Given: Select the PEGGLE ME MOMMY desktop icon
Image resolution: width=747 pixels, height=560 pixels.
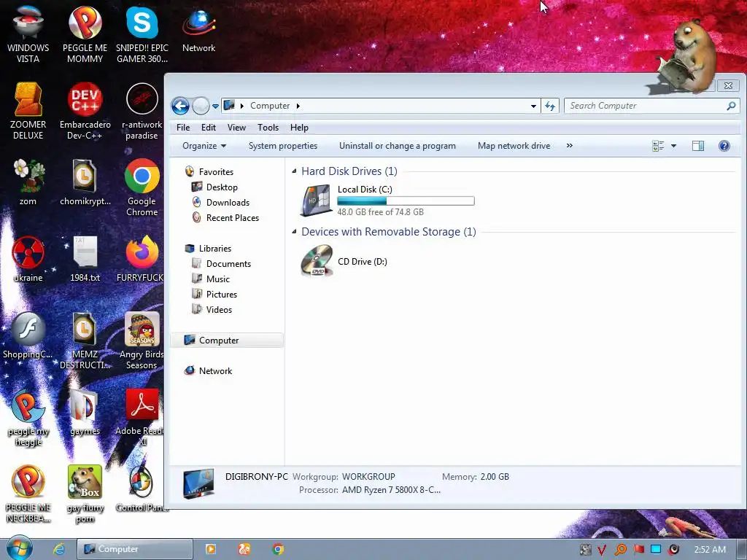Looking at the screenshot, I should pyautogui.click(x=85, y=34).
